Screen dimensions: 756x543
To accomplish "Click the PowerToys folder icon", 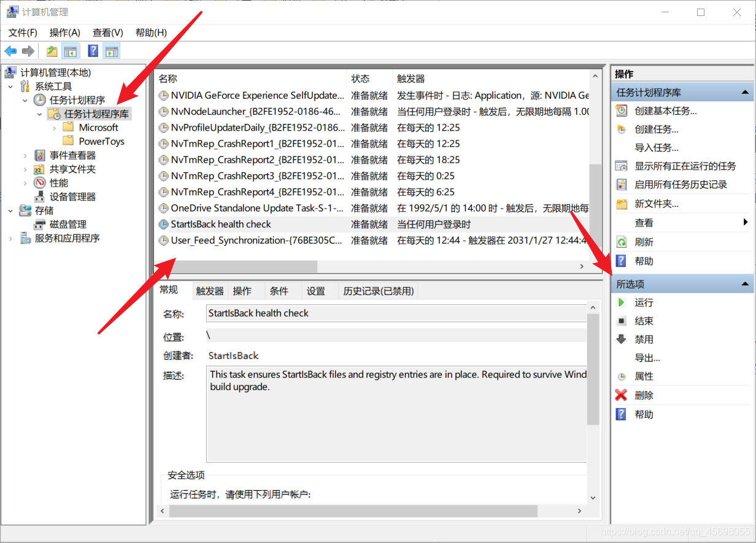I will pos(68,141).
